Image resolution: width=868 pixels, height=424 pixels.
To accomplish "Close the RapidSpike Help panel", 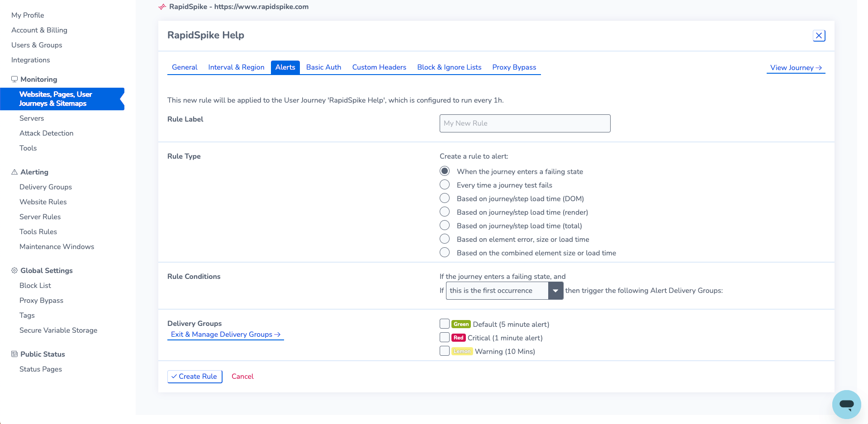I will point(819,36).
